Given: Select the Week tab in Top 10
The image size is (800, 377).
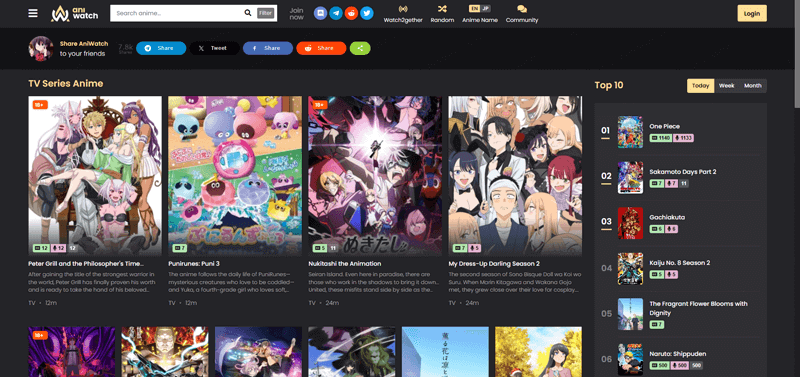Looking at the screenshot, I should (727, 86).
